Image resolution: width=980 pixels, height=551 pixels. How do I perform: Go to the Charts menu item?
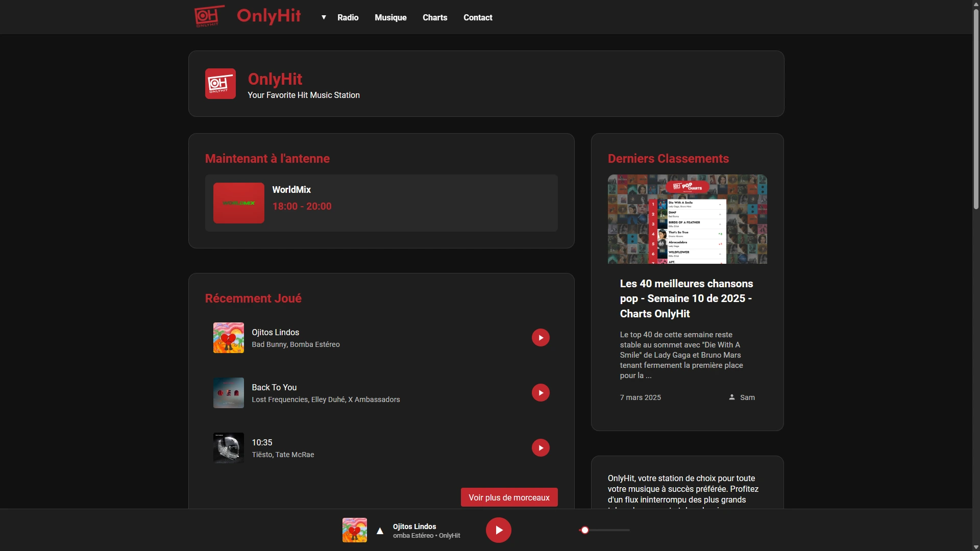point(435,17)
